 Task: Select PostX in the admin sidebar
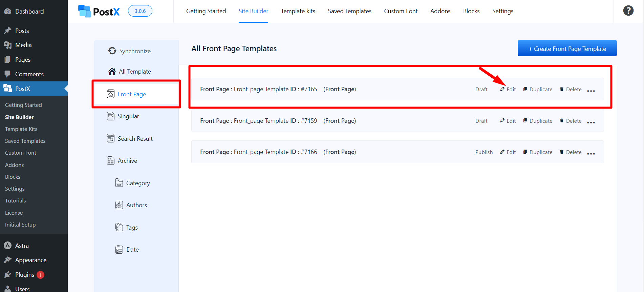coord(34,89)
